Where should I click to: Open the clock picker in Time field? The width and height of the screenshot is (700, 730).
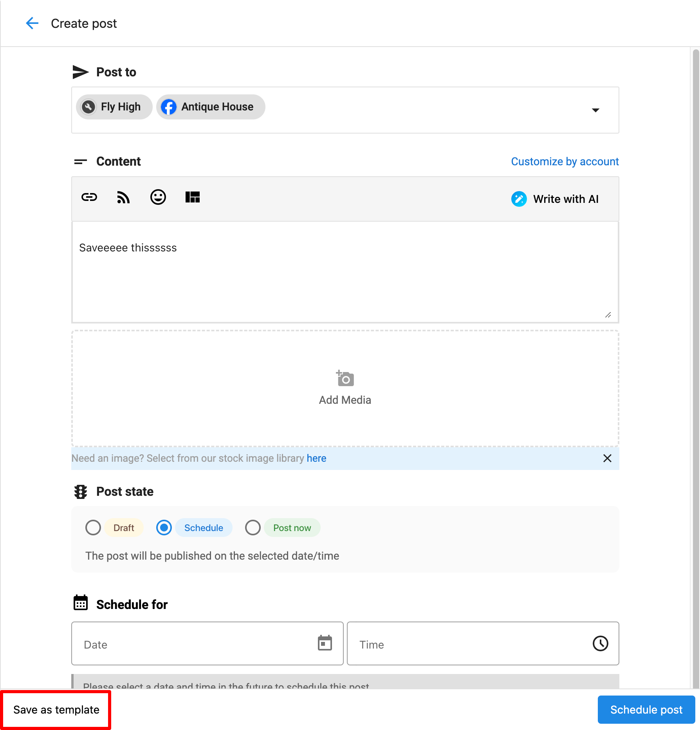tap(600, 643)
